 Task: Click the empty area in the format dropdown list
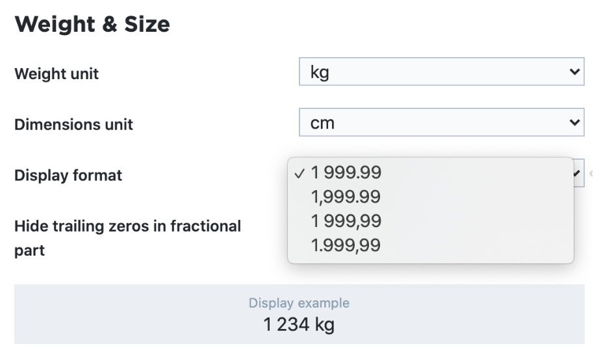(481, 221)
